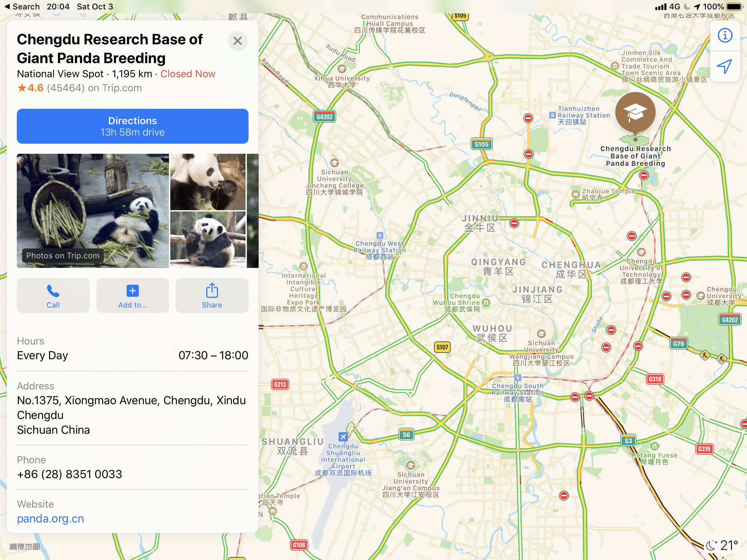The image size is (747, 560).
Task: Open the top-right panda eating thumbnail
Action: [x=207, y=182]
